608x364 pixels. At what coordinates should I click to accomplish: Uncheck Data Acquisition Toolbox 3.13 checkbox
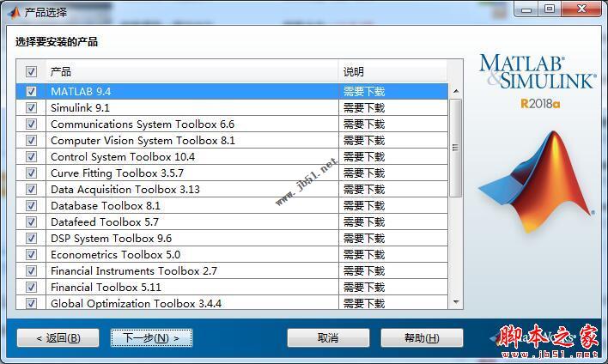click(x=31, y=189)
